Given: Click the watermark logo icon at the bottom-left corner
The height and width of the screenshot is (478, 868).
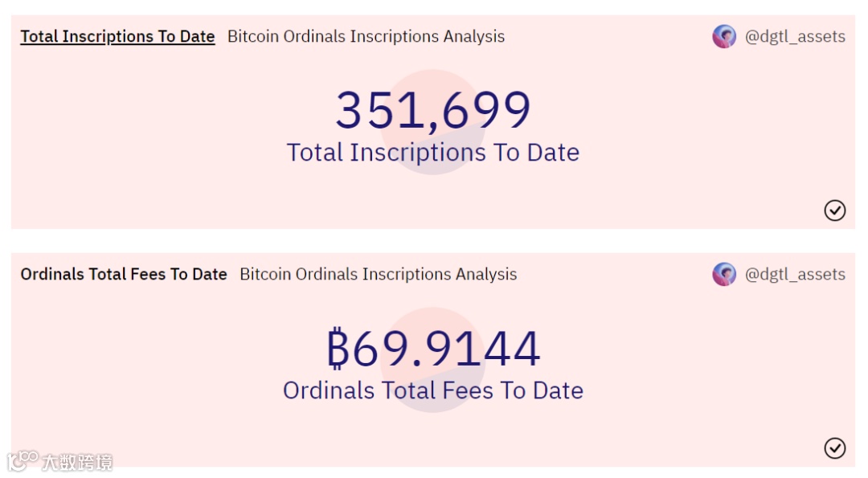Looking at the screenshot, I should point(23,460).
